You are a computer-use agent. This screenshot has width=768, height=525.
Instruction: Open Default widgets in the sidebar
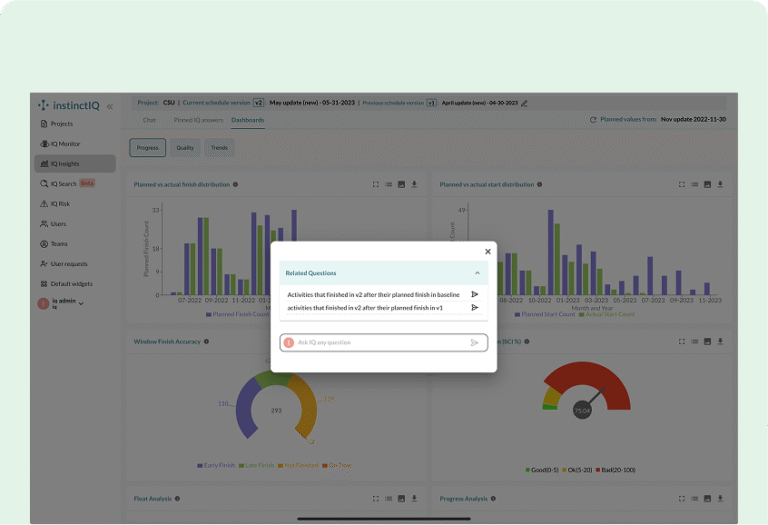point(67,284)
